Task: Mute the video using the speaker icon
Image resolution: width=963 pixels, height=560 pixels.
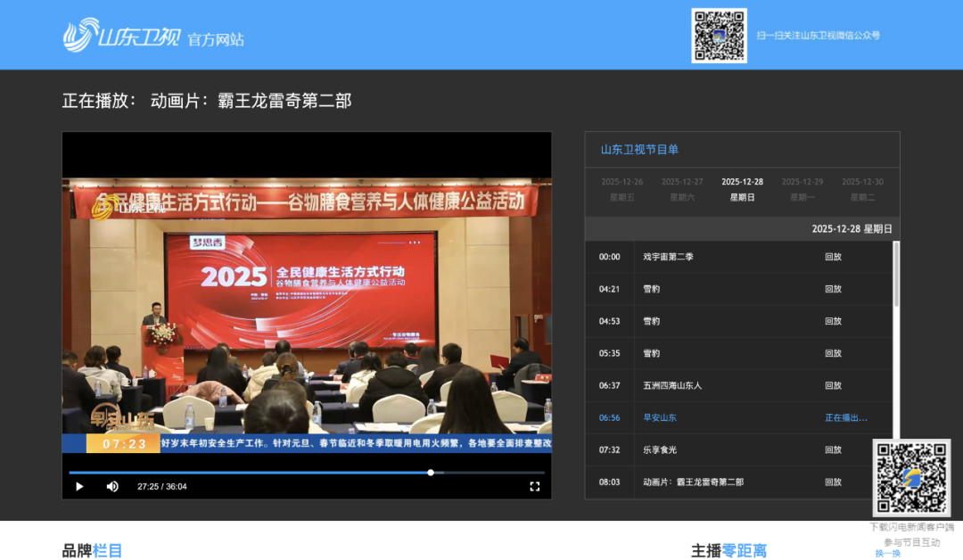Action: pos(112,486)
